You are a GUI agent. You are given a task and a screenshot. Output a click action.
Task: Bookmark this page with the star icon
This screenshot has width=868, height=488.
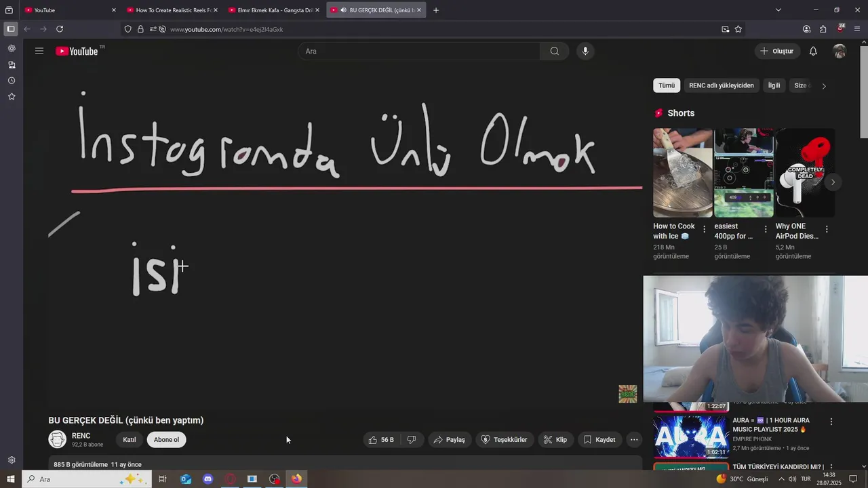click(x=738, y=29)
